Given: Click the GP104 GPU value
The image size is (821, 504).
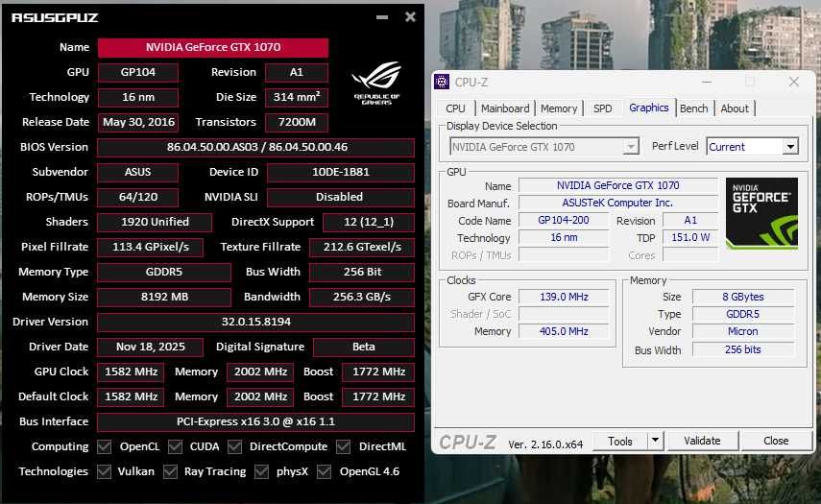Looking at the screenshot, I should point(138,72).
